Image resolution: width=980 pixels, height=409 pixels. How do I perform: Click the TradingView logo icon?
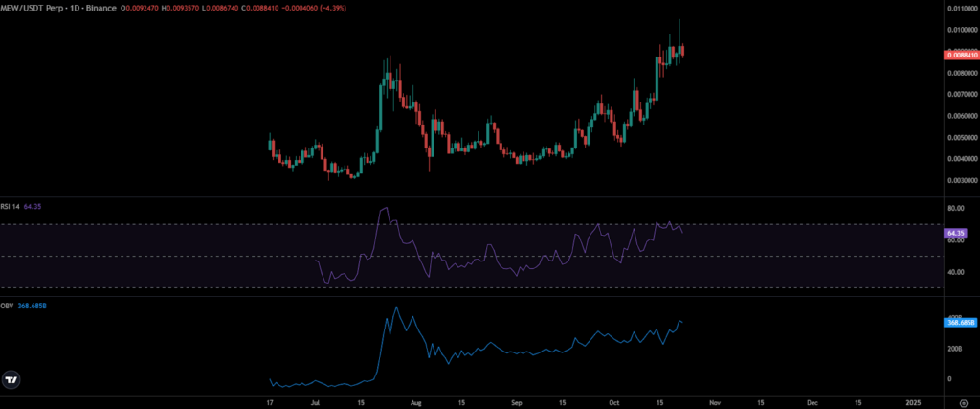pyautogui.click(x=11, y=379)
